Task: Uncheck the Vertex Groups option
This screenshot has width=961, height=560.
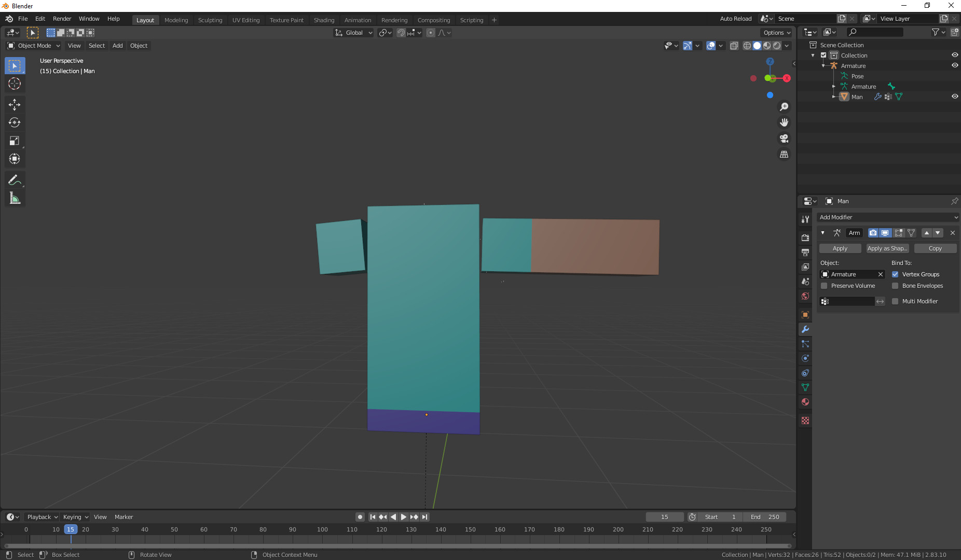Action: 895,274
